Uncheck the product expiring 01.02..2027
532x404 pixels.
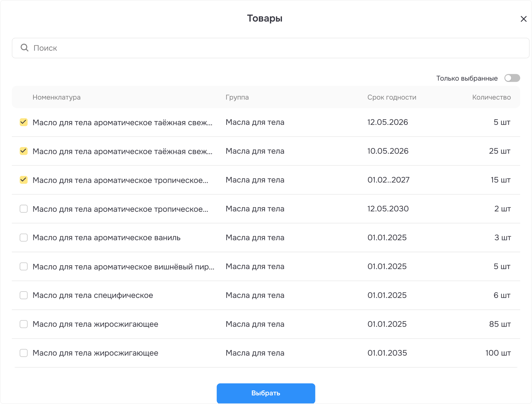(x=24, y=180)
